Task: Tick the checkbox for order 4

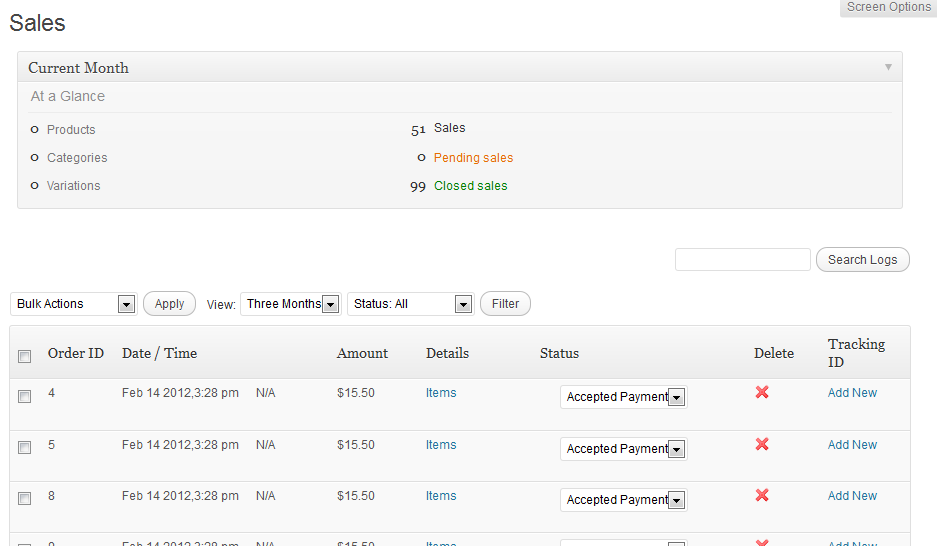Action: click(x=25, y=396)
